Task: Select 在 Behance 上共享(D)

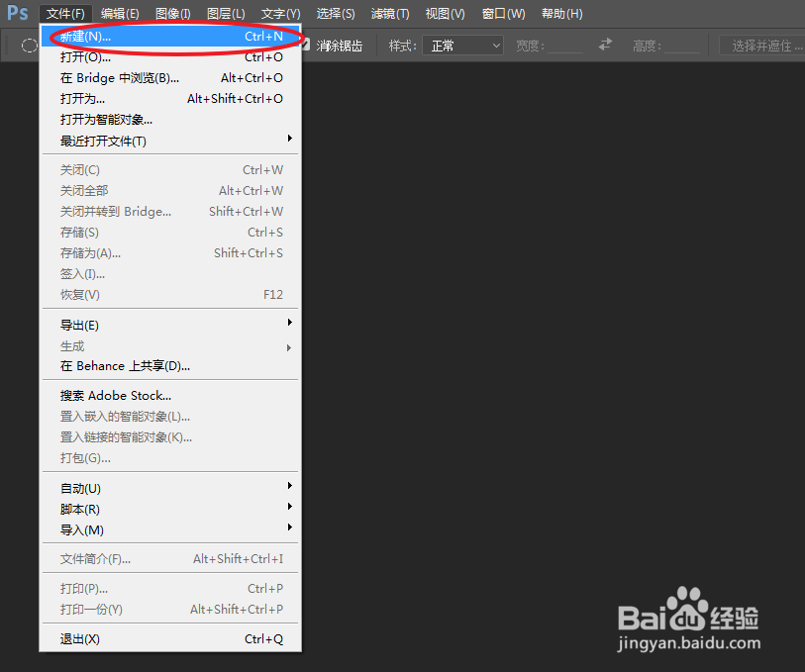Action: (116, 365)
